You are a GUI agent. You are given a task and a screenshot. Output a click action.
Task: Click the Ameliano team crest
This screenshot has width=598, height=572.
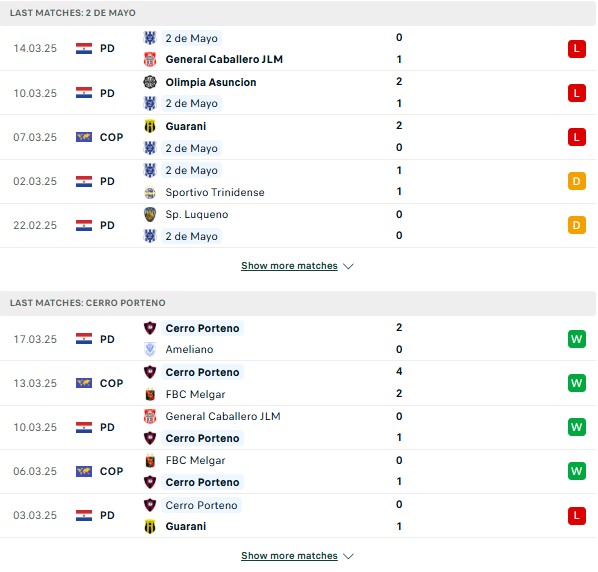[x=150, y=349]
